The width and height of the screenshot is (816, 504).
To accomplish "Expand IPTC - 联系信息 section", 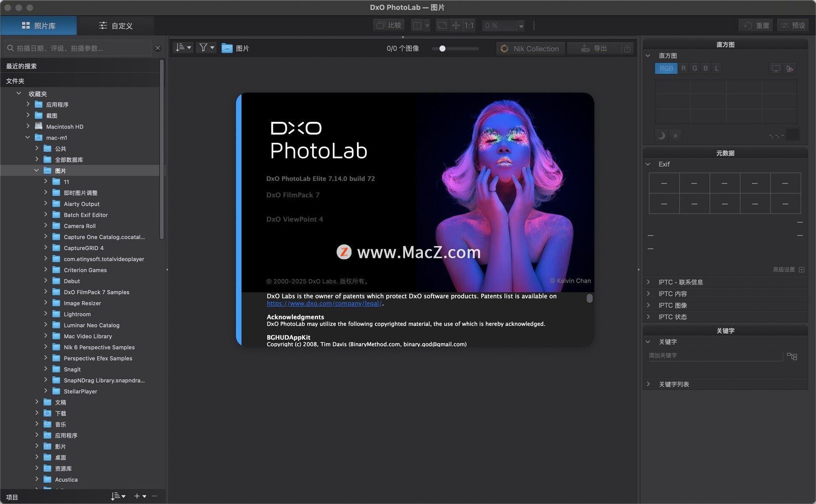I will point(648,282).
